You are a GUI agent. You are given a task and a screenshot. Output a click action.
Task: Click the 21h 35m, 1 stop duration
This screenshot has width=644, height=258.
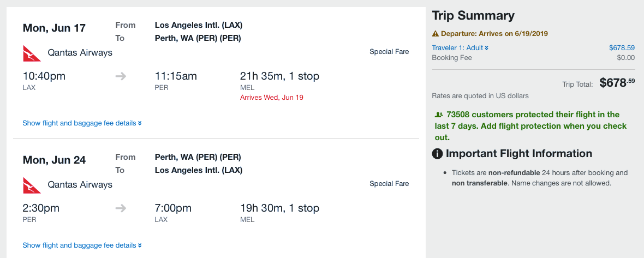[279, 76]
